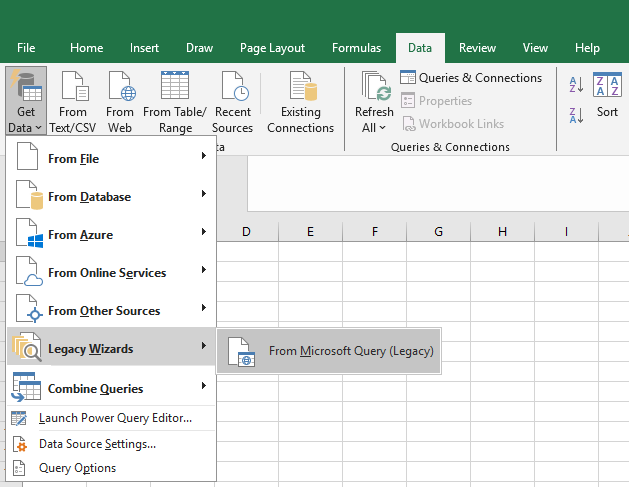635x487 pixels.
Task: Sort A to Z ascending
Action: (576, 85)
